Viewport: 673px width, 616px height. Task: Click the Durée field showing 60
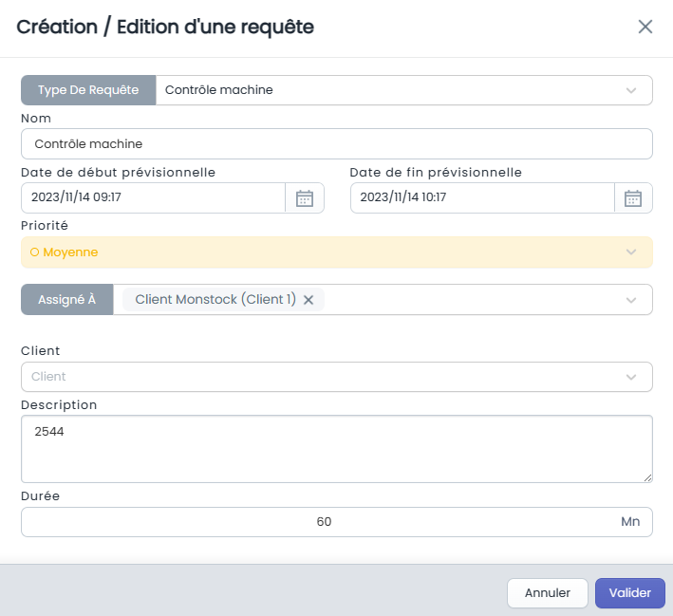[337, 522]
